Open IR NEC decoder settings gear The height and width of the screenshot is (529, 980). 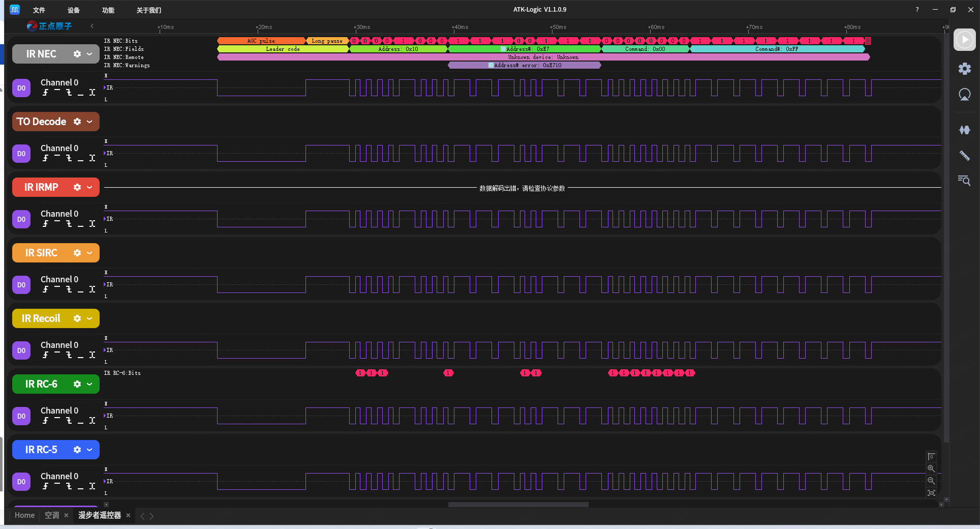(x=77, y=54)
